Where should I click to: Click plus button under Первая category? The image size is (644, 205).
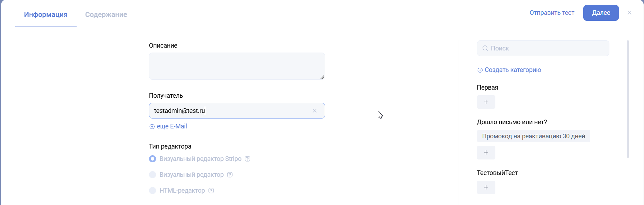coord(486,102)
